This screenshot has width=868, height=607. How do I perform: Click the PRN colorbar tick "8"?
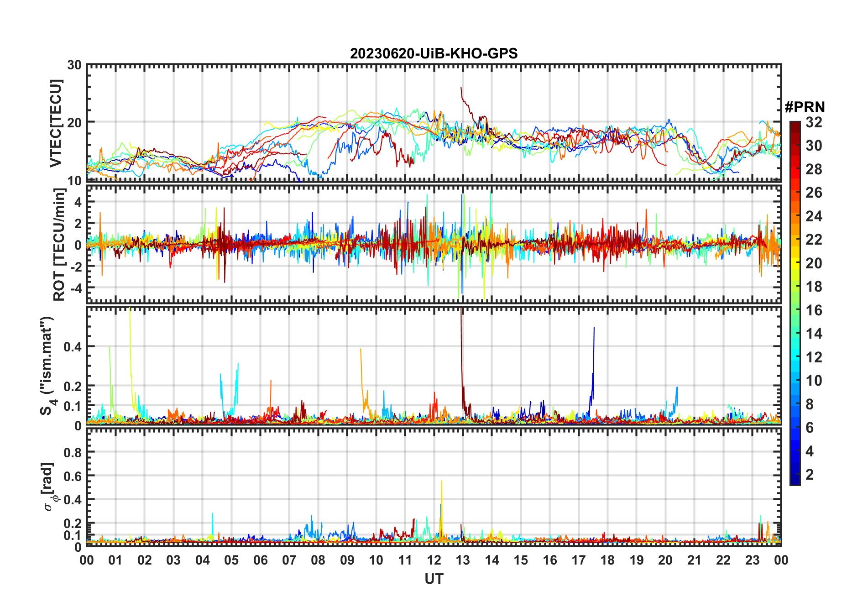(810, 404)
